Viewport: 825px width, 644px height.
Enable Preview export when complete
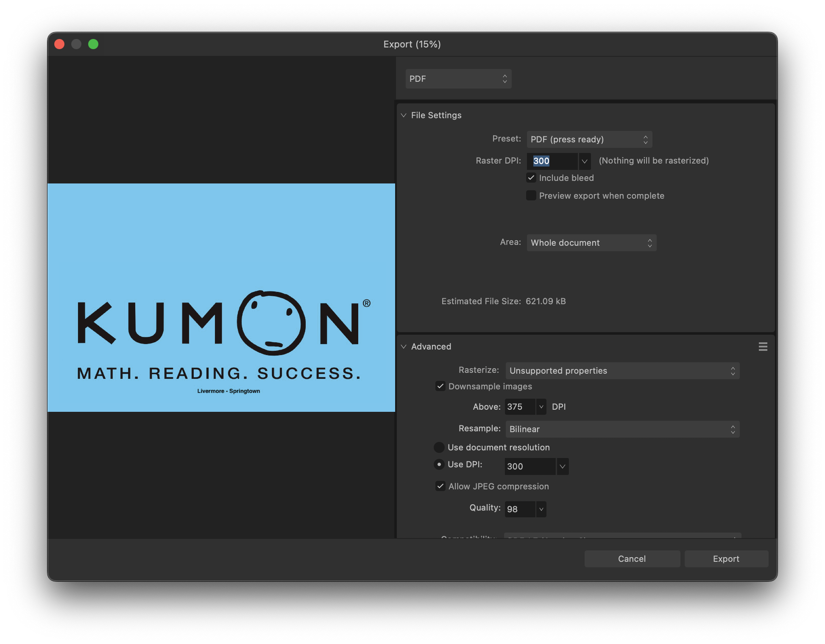(531, 195)
